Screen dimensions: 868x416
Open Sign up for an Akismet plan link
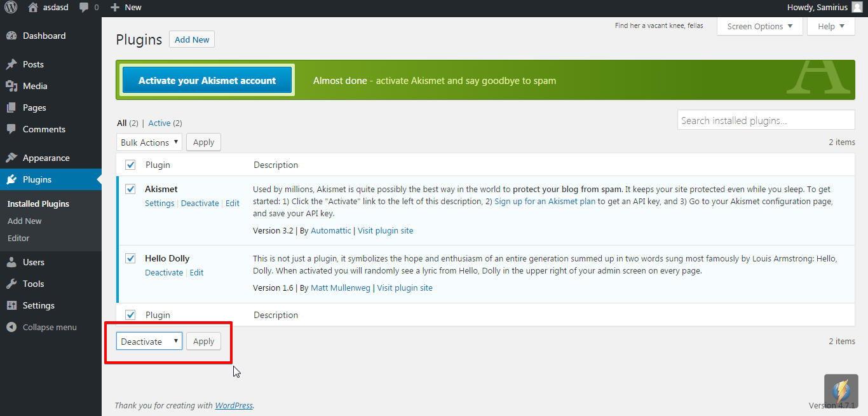545,201
